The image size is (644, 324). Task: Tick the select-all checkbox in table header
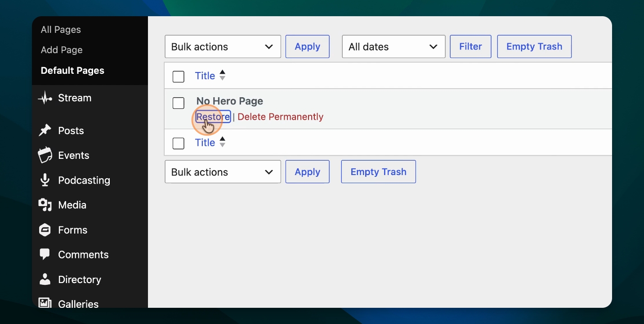pyautogui.click(x=179, y=76)
